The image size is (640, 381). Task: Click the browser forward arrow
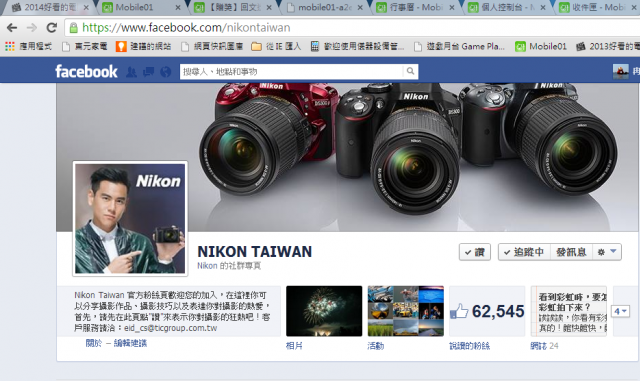tap(31, 28)
